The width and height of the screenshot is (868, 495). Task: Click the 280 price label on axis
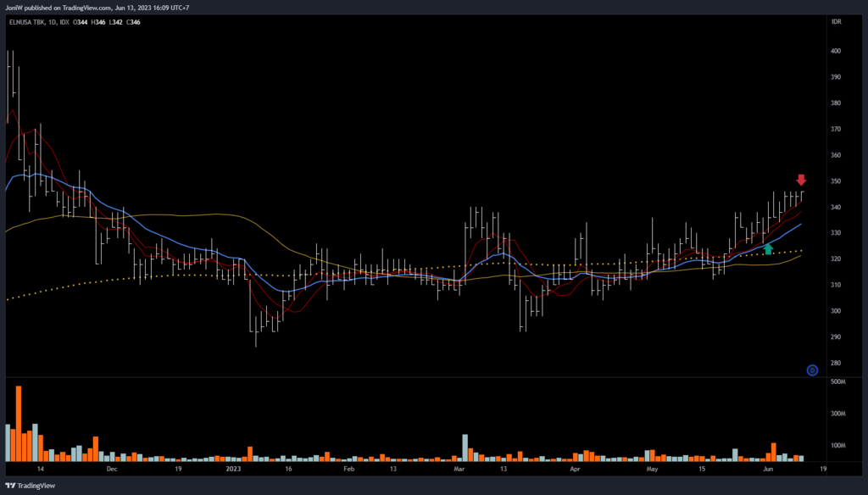(x=836, y=364)
